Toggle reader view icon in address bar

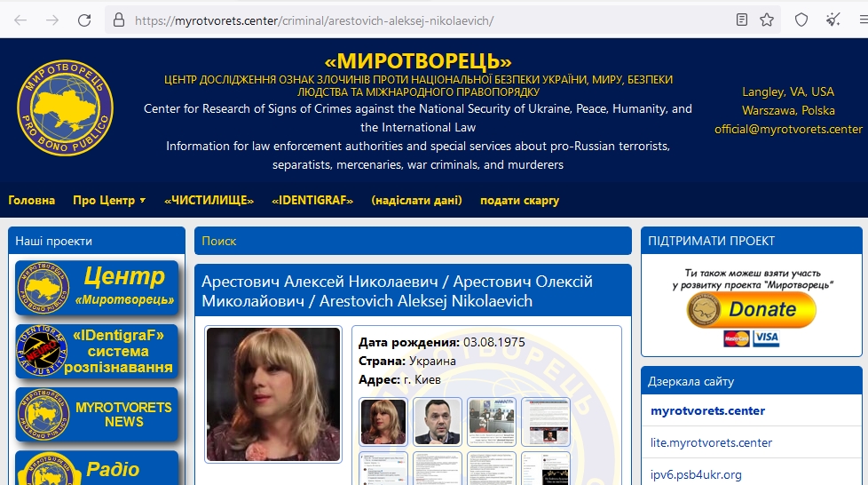tap(742, 20)
